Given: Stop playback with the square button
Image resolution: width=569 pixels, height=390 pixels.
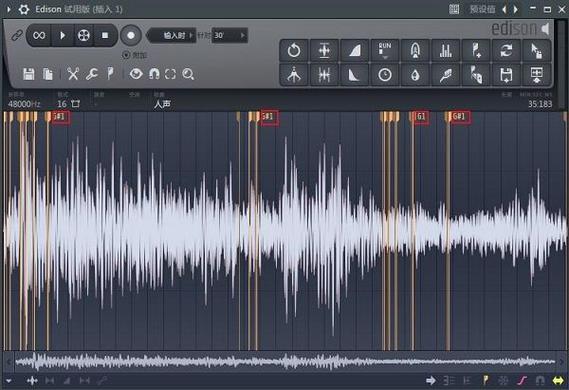Looking at the screenshot, I should click(105, 35).
